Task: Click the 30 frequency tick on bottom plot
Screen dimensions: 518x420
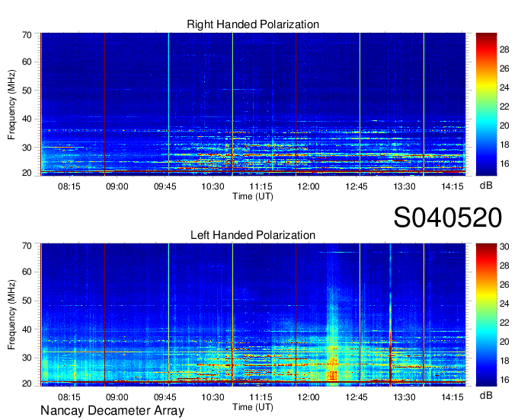Action: (27, 358)
